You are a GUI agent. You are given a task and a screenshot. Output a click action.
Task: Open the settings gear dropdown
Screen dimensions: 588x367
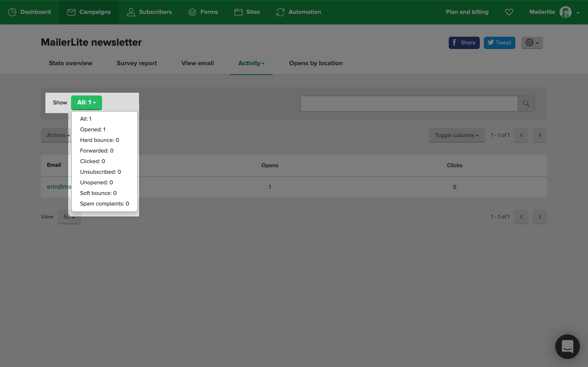pyautogui.click(x=532, y=43)
